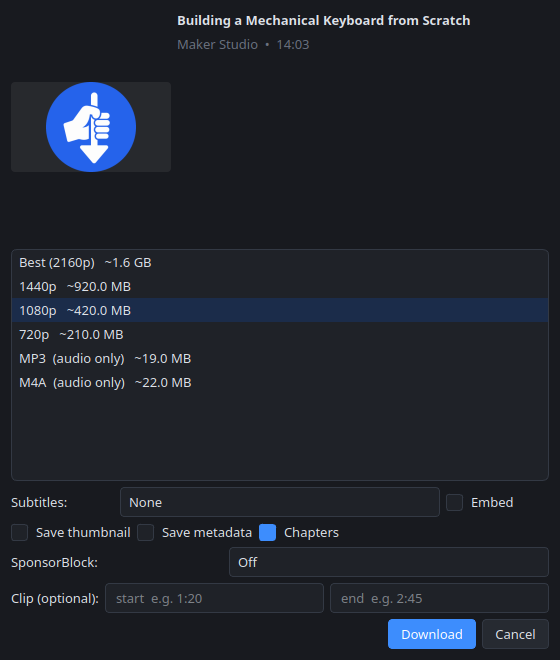Image resolution: width=560 pixels, height=660 pixels.
Task: Select M4A (audio only) ~22.0 MB
Action: click(280, 383)
